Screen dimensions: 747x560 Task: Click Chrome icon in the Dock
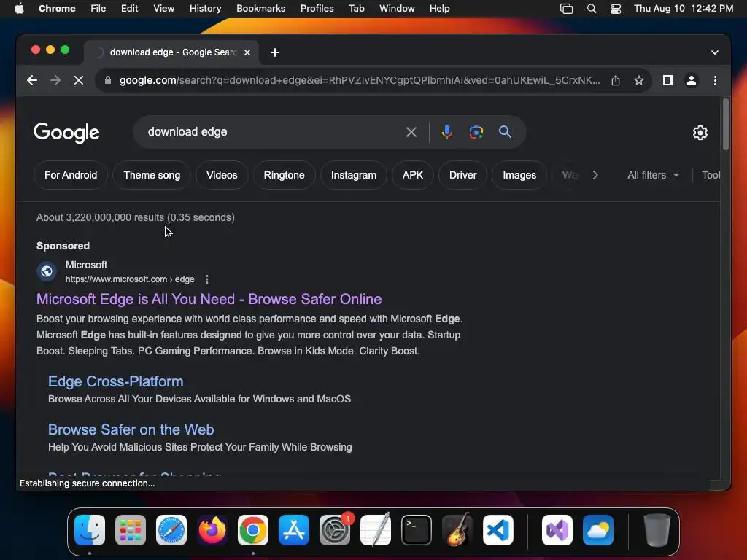(253, 530)
